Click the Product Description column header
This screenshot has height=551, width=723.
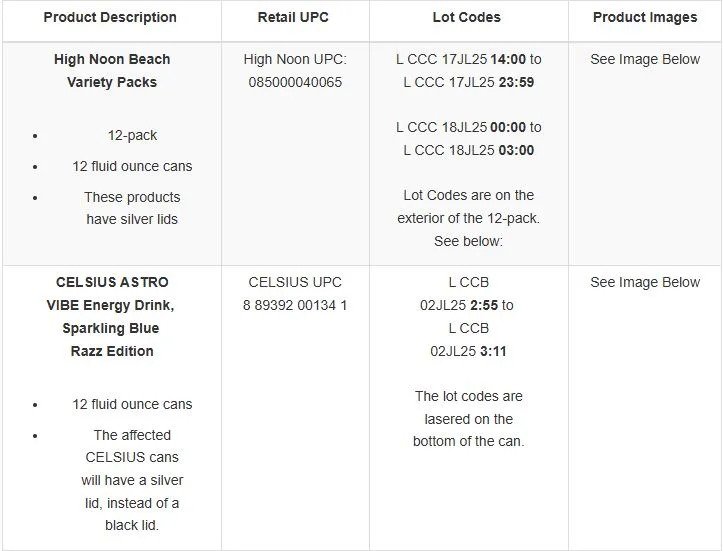pyautogui.click(x=110, y=17)
